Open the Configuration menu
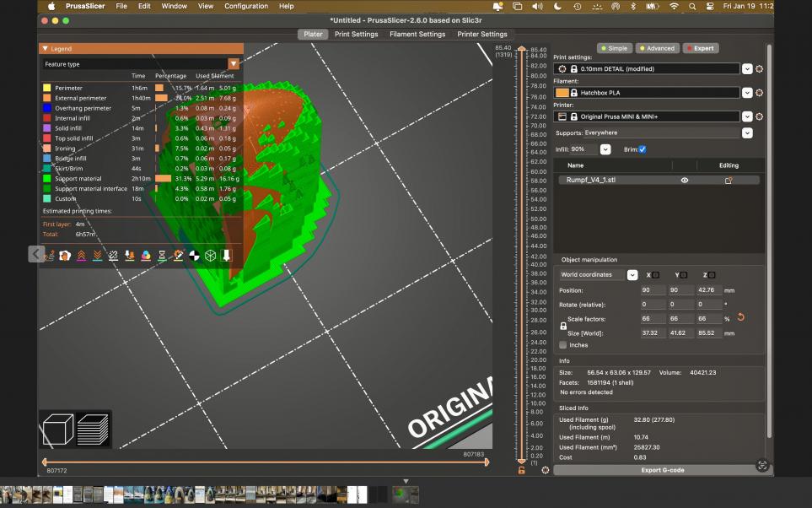 246,6
